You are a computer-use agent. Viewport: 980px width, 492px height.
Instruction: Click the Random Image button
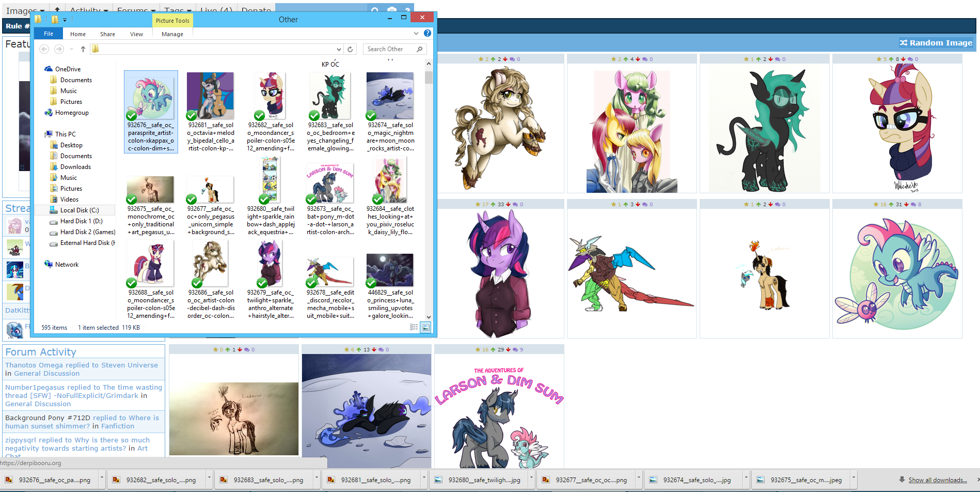pyautogui.click(x=936, y=43)
